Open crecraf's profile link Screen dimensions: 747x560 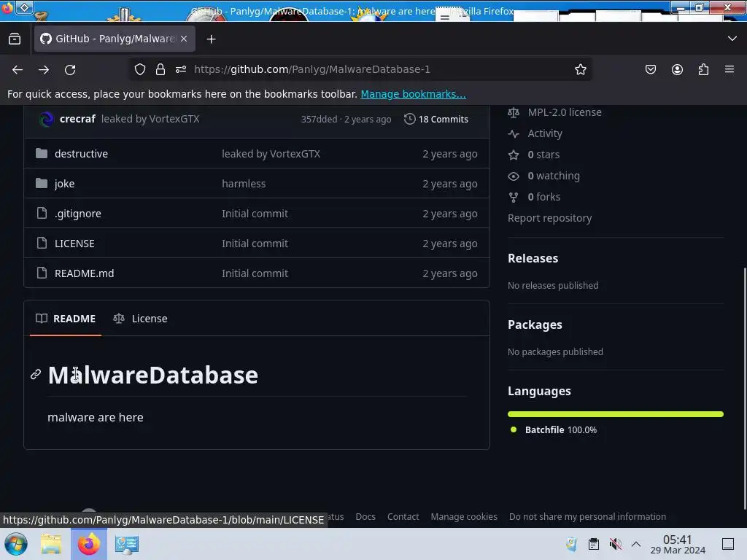click(77, 119)
